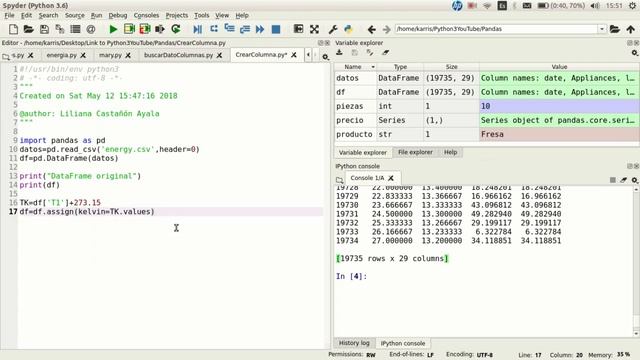Select producto value Fresa cell
The width and height of the screenshot is (640, 360).
(559, 134)
